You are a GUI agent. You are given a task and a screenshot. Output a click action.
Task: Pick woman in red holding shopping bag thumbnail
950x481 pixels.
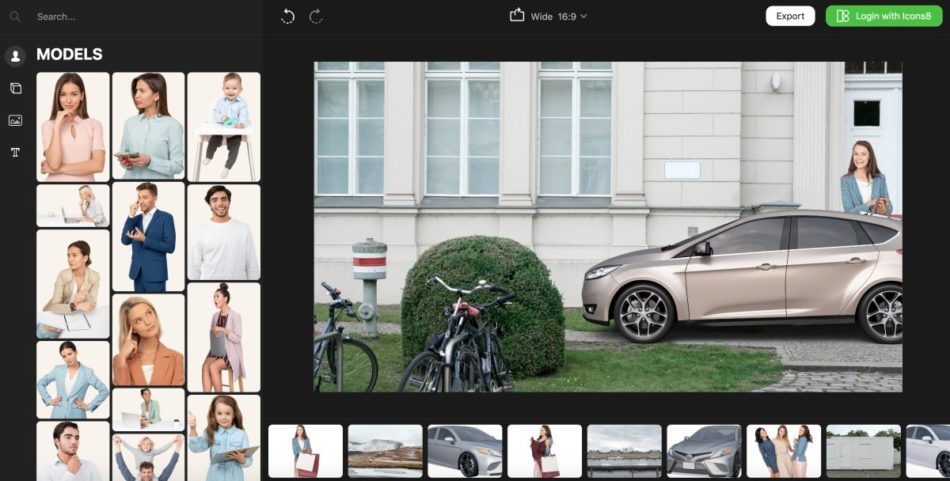tap(545, 451)
